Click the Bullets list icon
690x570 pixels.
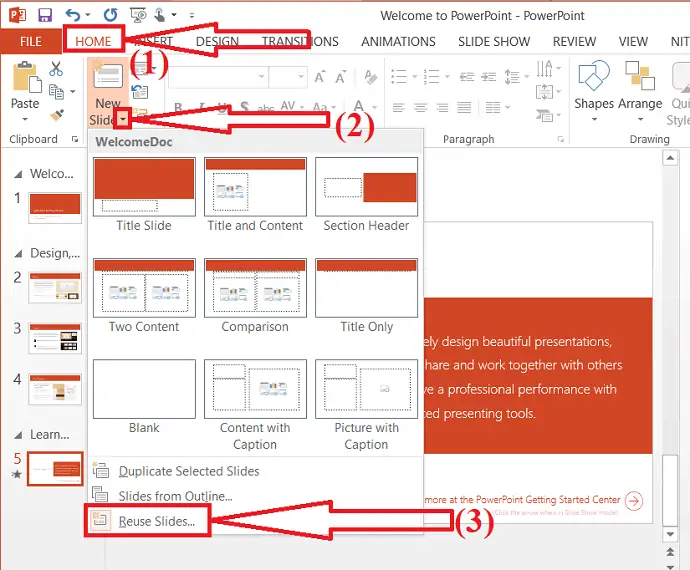click(x=399, y=77)
